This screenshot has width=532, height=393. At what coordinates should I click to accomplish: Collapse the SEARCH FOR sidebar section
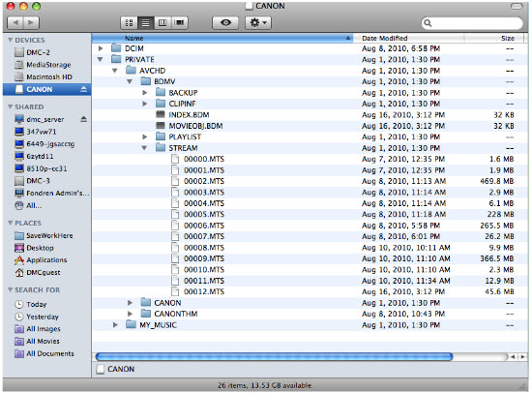click(11, 290)
